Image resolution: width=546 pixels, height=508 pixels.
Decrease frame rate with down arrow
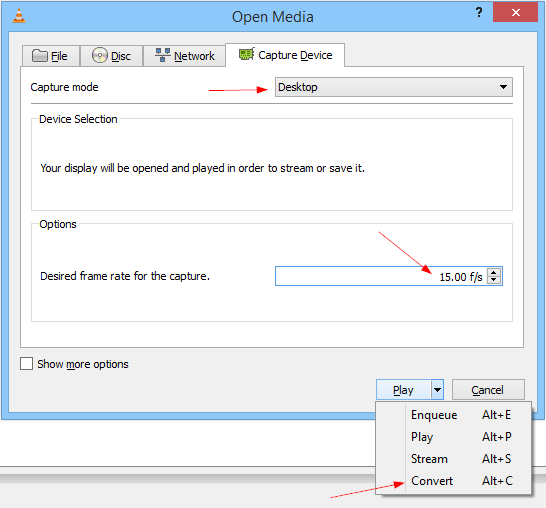click(x=493, y=280)
